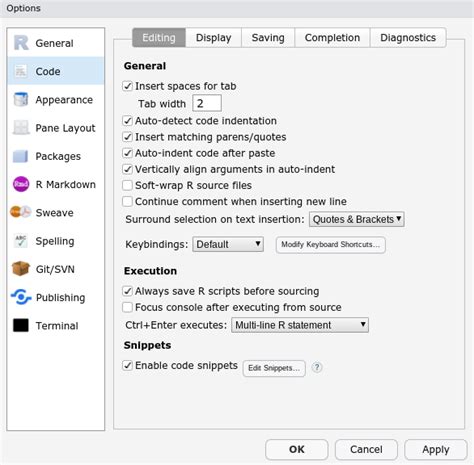Open R Markdown settings icon

tap(21, 184)
